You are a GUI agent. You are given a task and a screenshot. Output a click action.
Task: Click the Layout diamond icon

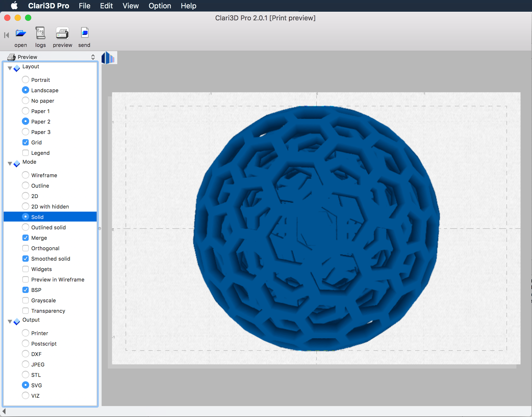coord(17,68)
